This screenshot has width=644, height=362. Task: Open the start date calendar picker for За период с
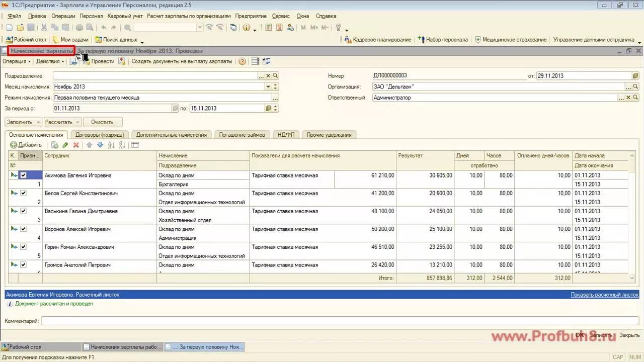[175, 108]
